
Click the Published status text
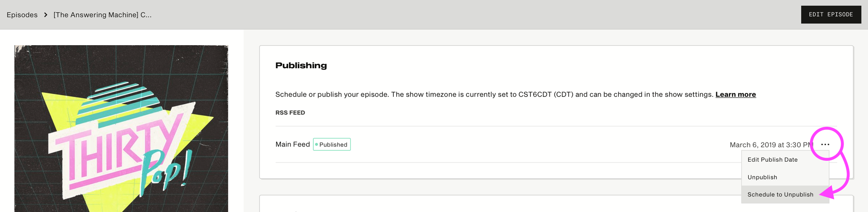pyautogui.click(x=333, y=145)
